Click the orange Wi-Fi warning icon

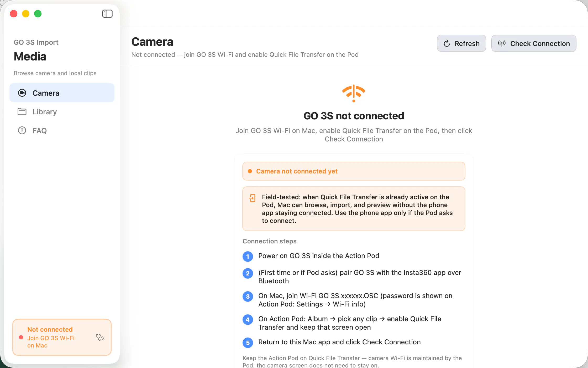354,93
